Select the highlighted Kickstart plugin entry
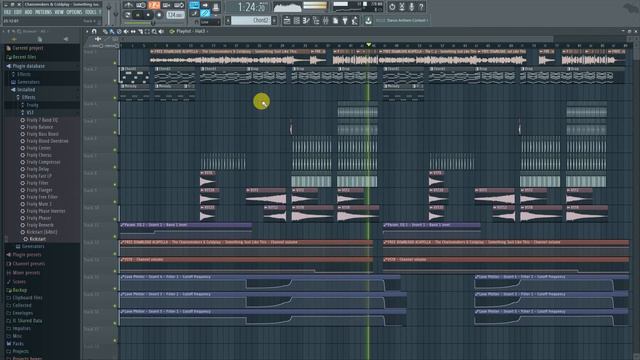640x360 pixels. tap(37, 239)
